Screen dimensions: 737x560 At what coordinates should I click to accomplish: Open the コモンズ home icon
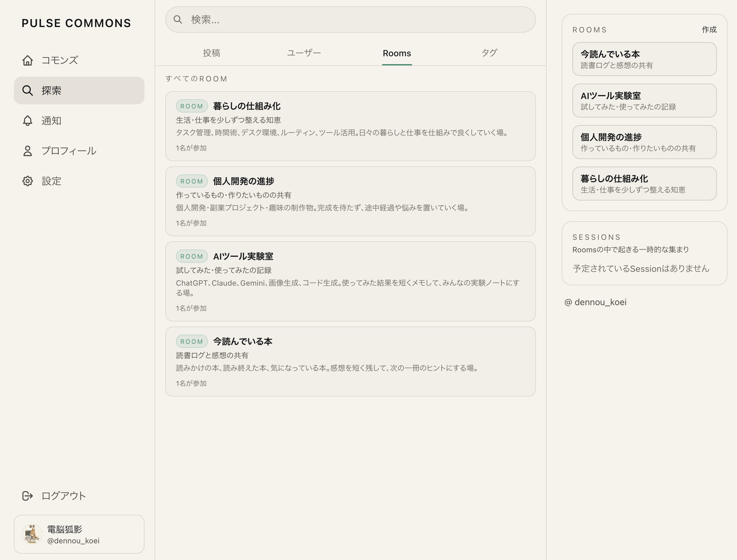(28, 60)
